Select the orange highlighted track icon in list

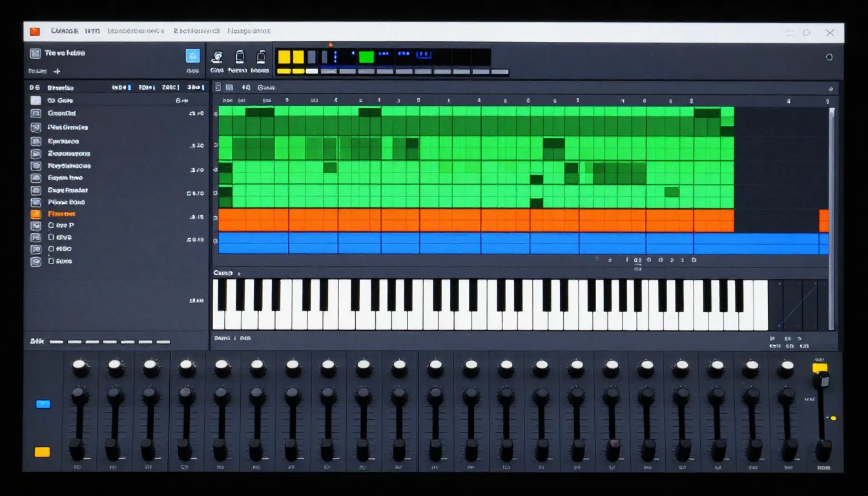click(36, 214)
